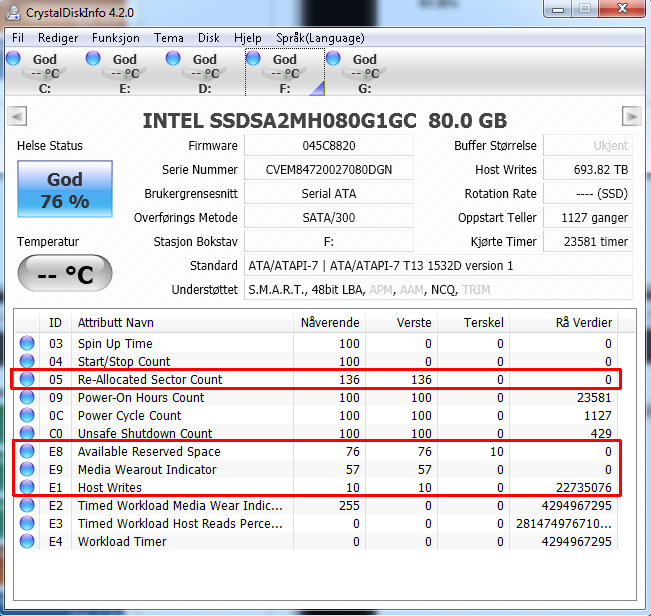Screen dimensions: 651x616
Task: Click raw value 429 for Unsafe Shutdown Count
Action: [601, 433]
